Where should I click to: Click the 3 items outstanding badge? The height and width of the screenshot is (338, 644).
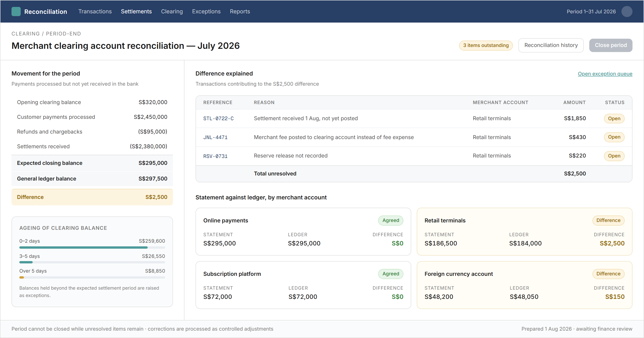tap(486, 45)
